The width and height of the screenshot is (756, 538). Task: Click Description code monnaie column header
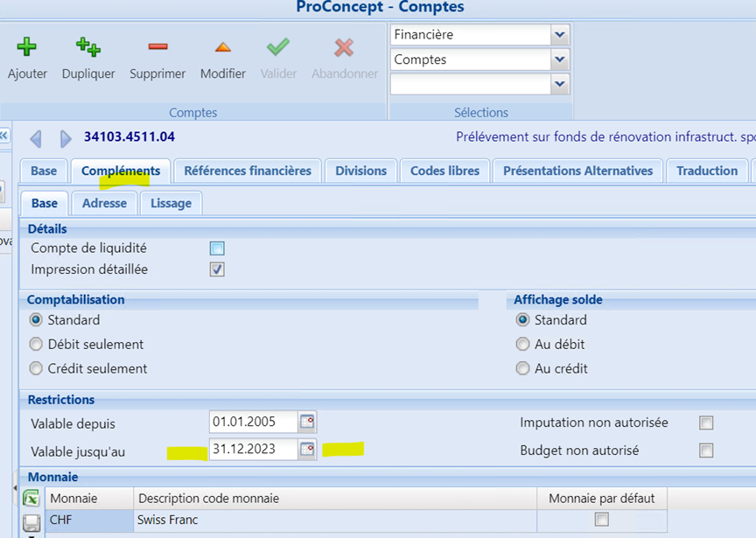[x=335, y=498]
